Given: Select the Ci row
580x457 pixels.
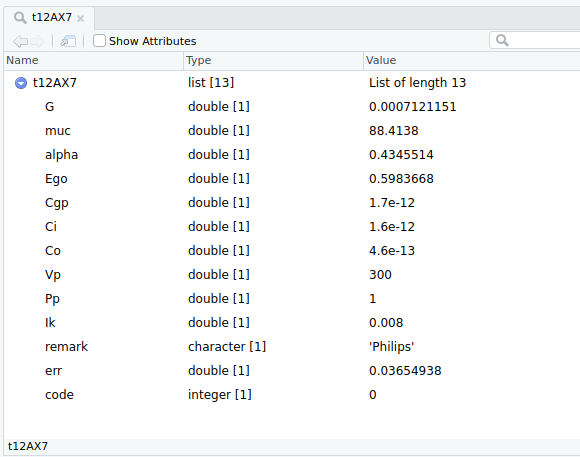Looking at the screenshot, I should tap(292, 226).
